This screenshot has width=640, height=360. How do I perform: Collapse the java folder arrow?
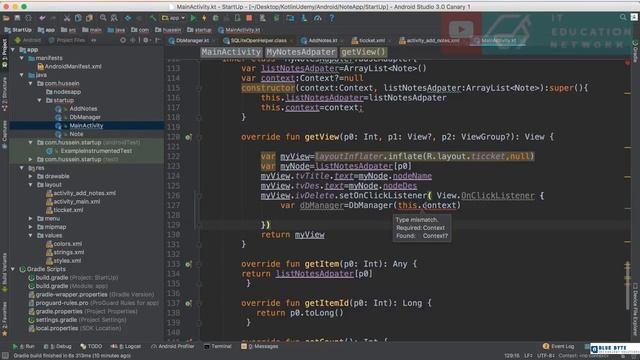click(22, 75)
